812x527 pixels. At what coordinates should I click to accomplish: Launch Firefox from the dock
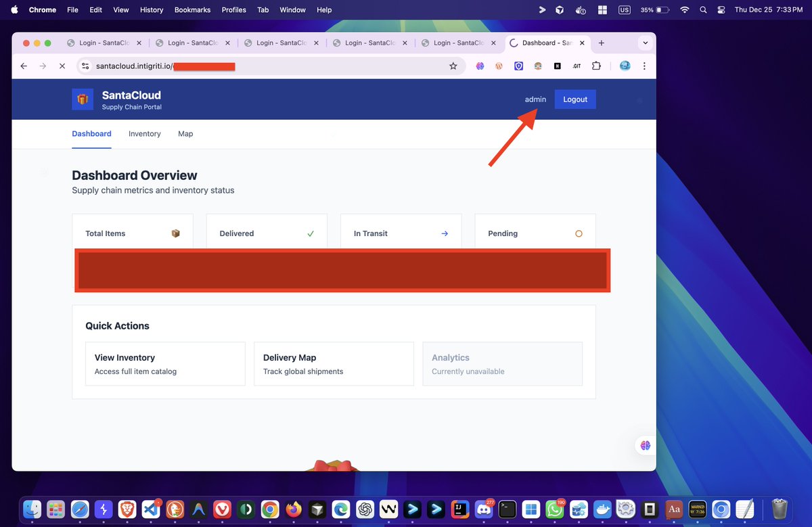294,509
